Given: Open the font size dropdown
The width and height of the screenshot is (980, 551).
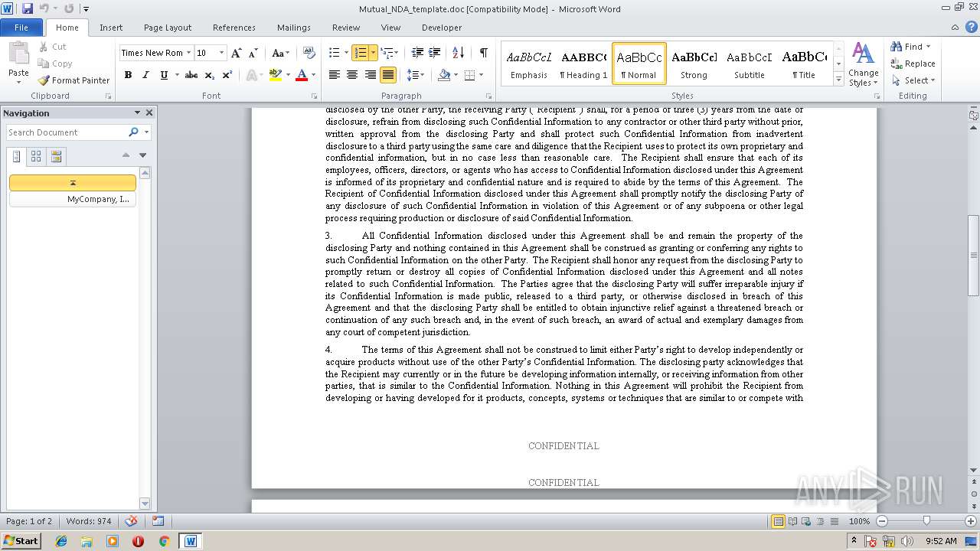Looking at the screenshot, I should pyautogui.click(x=222, y=53).
